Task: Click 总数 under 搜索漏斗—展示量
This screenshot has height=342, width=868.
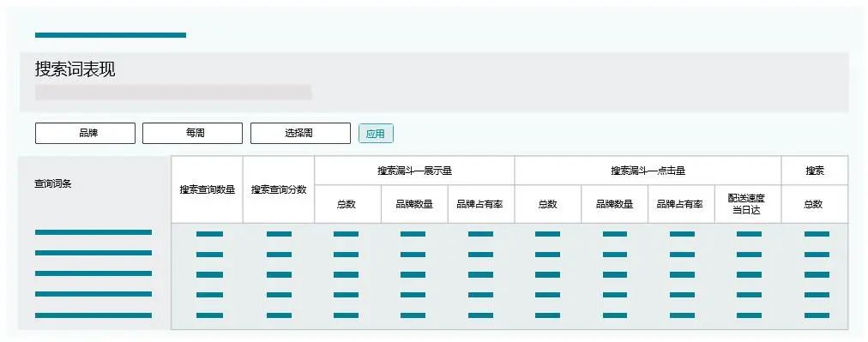Action: [x=347, y=204]
